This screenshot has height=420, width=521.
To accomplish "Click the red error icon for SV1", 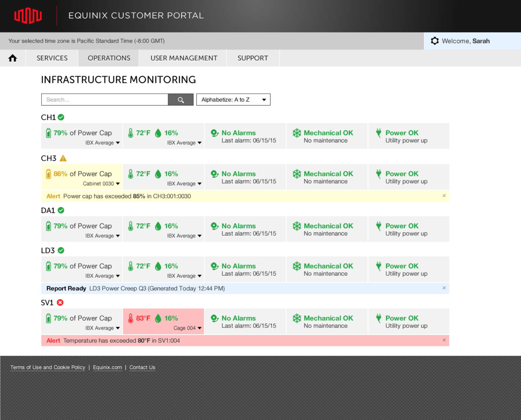I will (60, 303).
